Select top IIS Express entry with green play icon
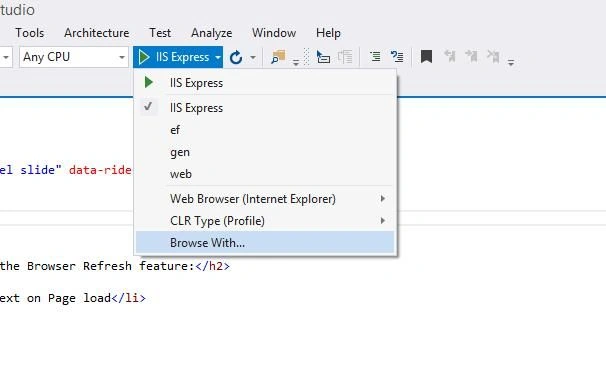 (x=265, y=83)
